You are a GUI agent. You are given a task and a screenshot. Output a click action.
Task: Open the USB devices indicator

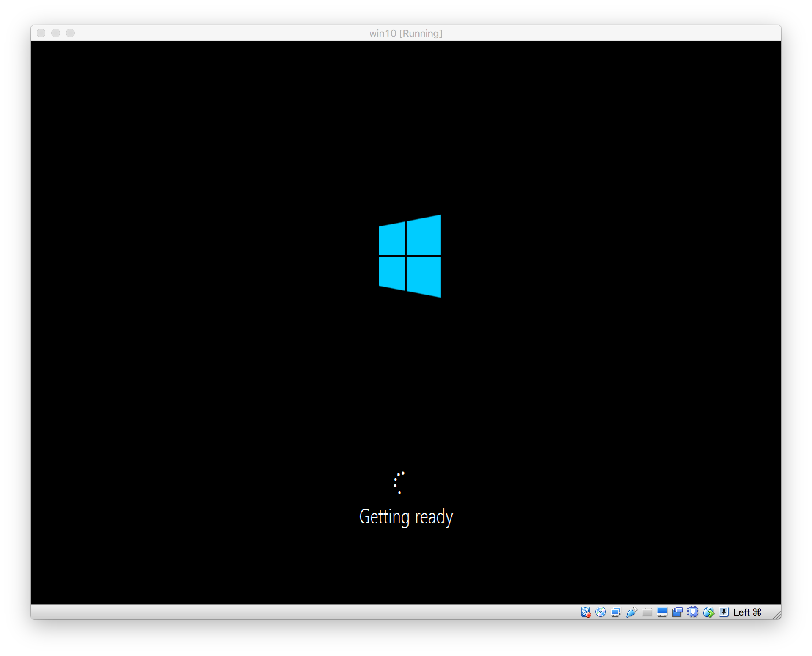click(631, 612)
